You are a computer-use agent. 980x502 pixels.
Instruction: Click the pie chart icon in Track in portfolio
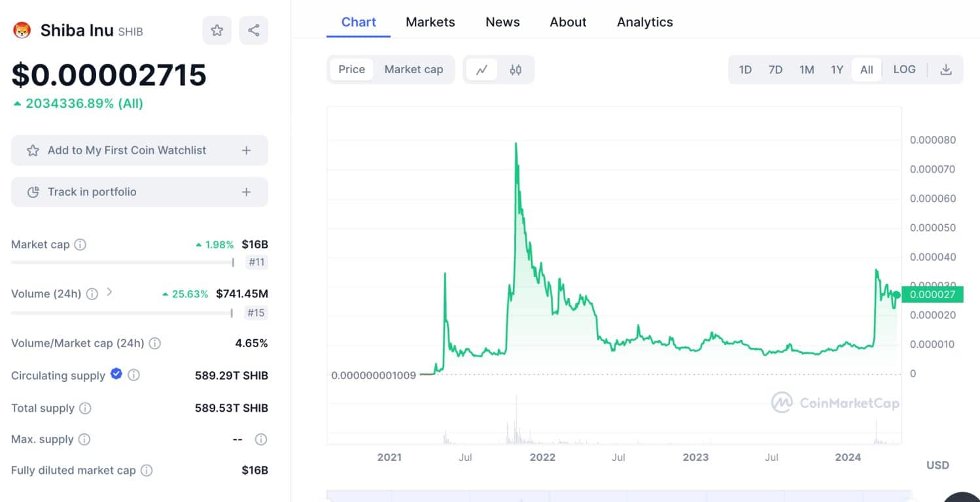point(33,192)
